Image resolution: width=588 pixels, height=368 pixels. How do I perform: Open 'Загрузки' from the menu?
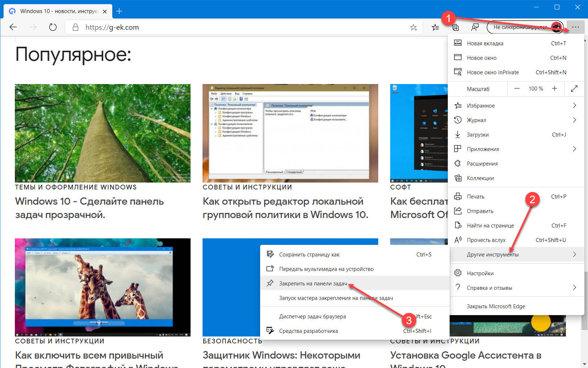click(x=516, y=134)
